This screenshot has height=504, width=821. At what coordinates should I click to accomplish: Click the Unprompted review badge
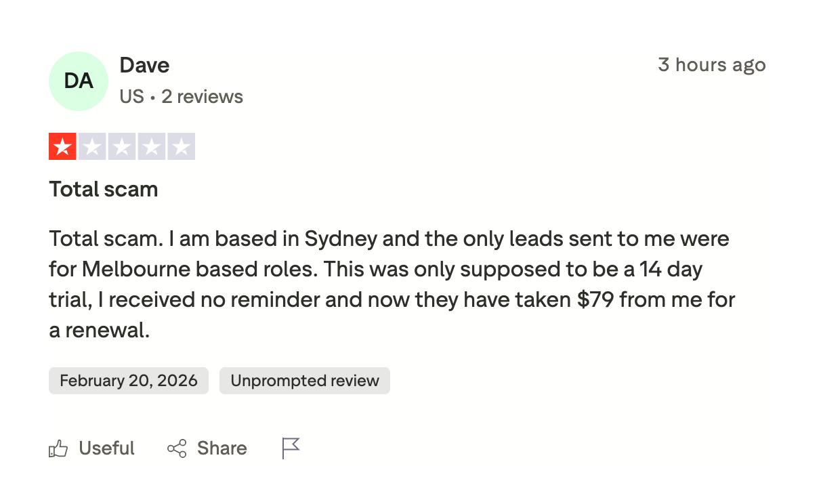pos(305,381)
